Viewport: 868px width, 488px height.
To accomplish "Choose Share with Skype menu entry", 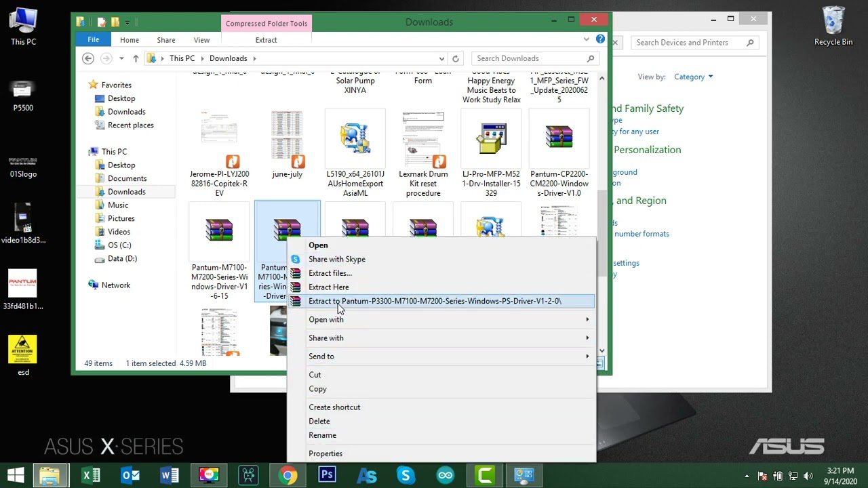I will click(x=441, y=259).
